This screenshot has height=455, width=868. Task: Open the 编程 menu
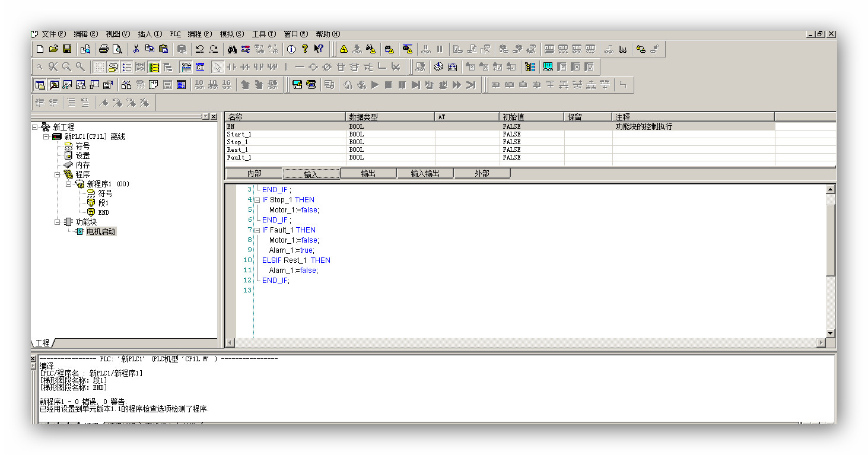[x=199, y=34]
